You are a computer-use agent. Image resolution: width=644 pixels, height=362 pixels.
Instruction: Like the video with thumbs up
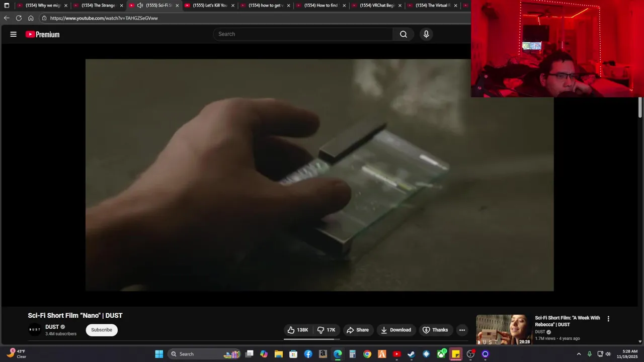[297, 330]
